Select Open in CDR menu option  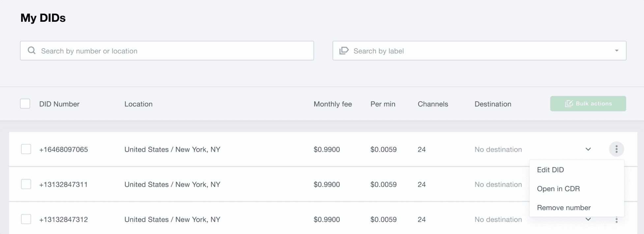pyautogui.click(x=558, y=189)
